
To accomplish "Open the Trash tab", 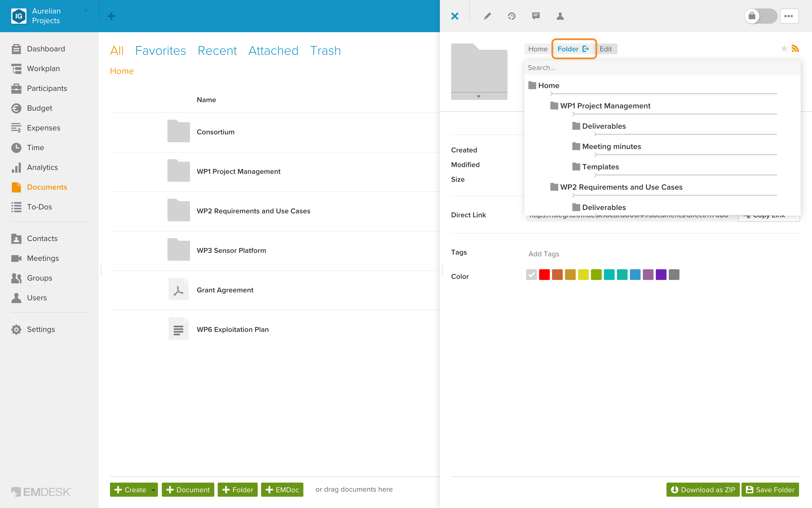I will click(325, 51).
